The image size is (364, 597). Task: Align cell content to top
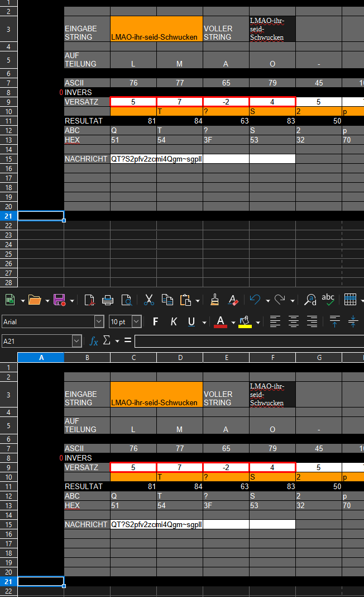pos(335,322)
